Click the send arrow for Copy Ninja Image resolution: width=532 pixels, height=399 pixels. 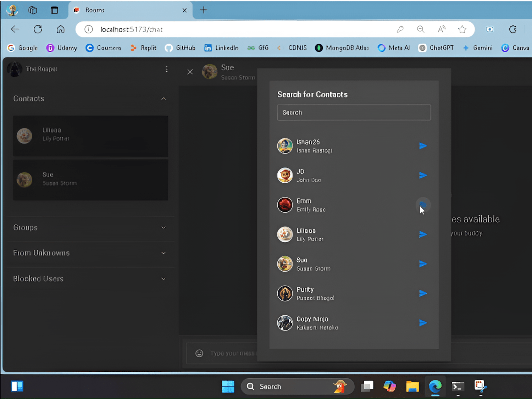(423, 323)
